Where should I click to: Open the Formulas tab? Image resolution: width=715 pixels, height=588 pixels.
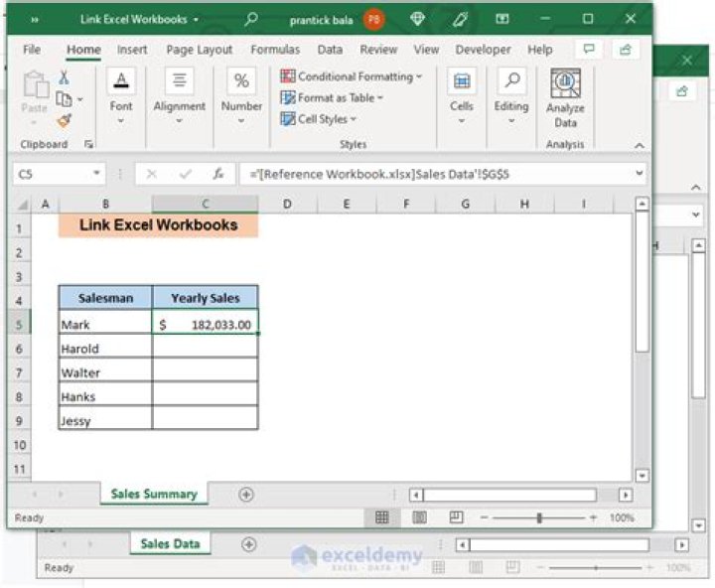(x=275, y=50)
